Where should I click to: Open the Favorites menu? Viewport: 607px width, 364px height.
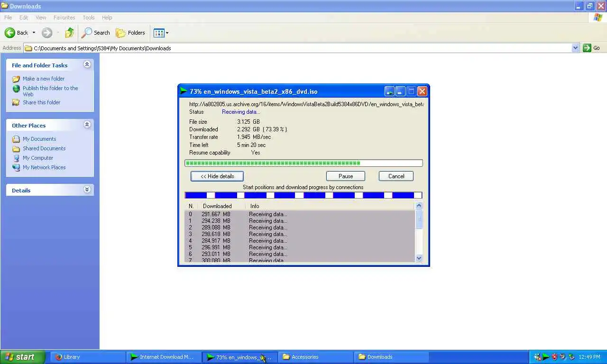64,18
